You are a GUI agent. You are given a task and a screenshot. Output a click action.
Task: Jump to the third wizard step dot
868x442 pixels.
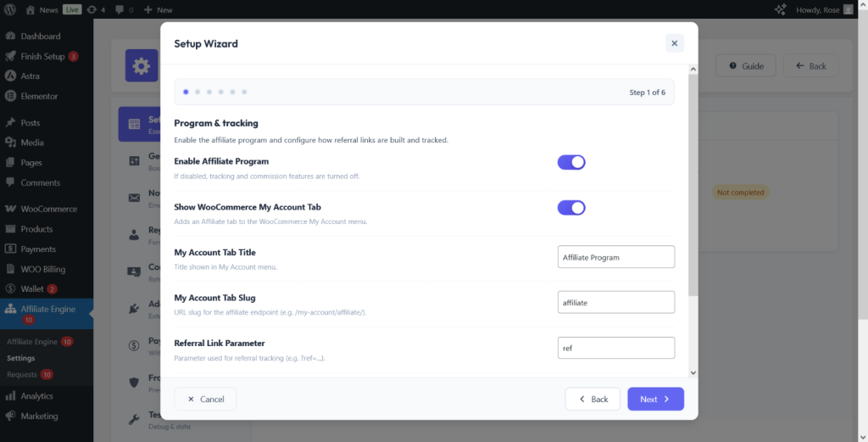pos(209,92)
